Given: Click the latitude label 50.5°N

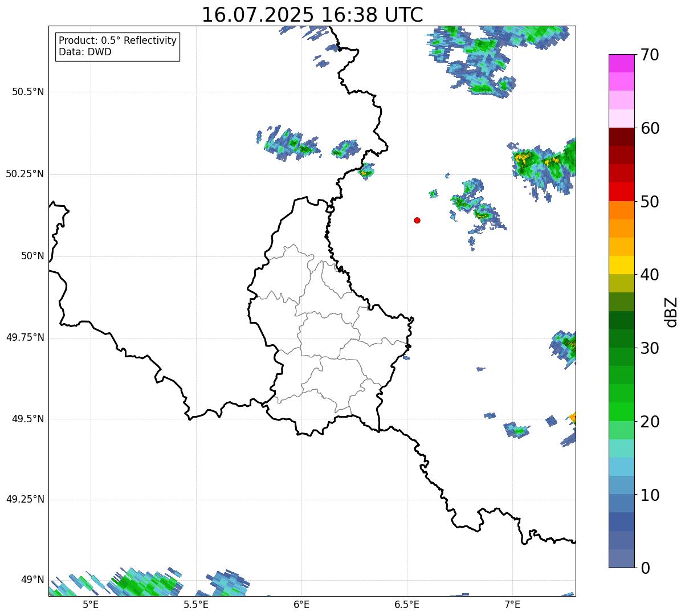Looking at the screenshot, I should [x=28, y=92].
